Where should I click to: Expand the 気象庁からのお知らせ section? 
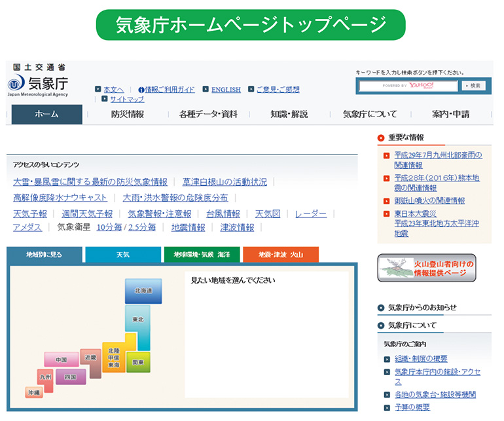coord(422,308)
